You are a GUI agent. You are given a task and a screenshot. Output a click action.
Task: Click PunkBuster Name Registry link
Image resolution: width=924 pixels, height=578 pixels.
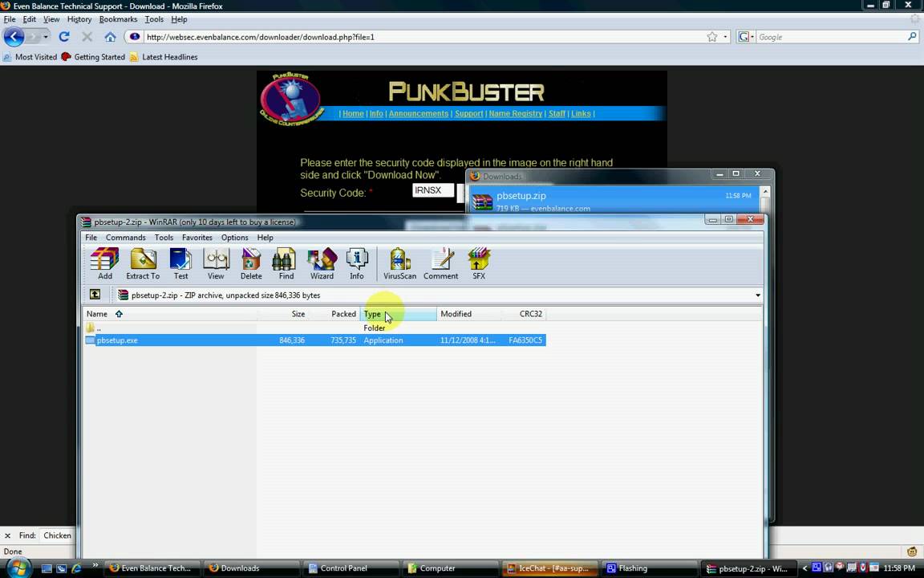point(515,113)
